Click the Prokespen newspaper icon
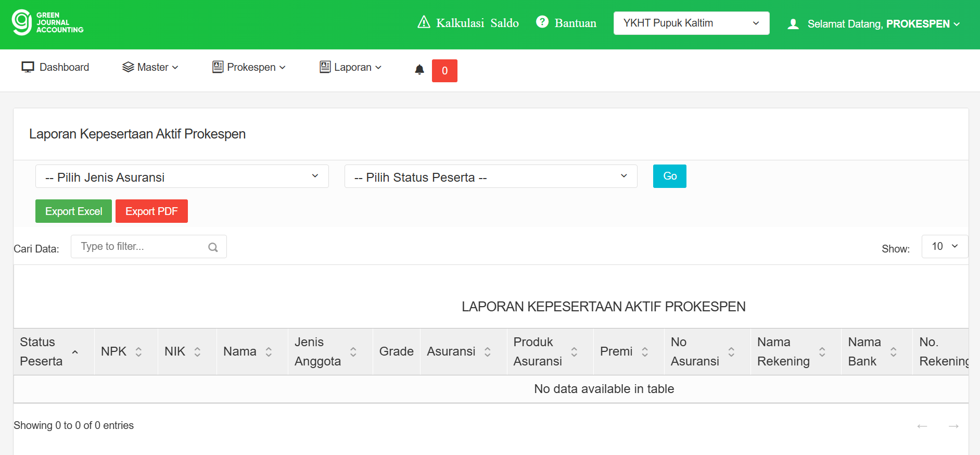This screenshot has height=455, width=980. coord(218,67)
